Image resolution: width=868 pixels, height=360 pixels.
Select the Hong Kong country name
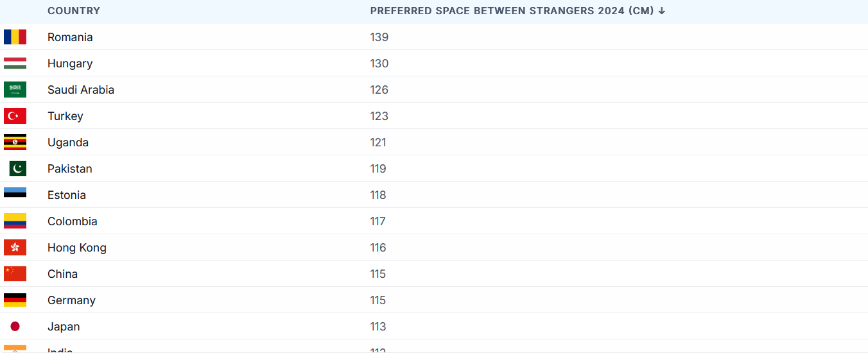77,248
